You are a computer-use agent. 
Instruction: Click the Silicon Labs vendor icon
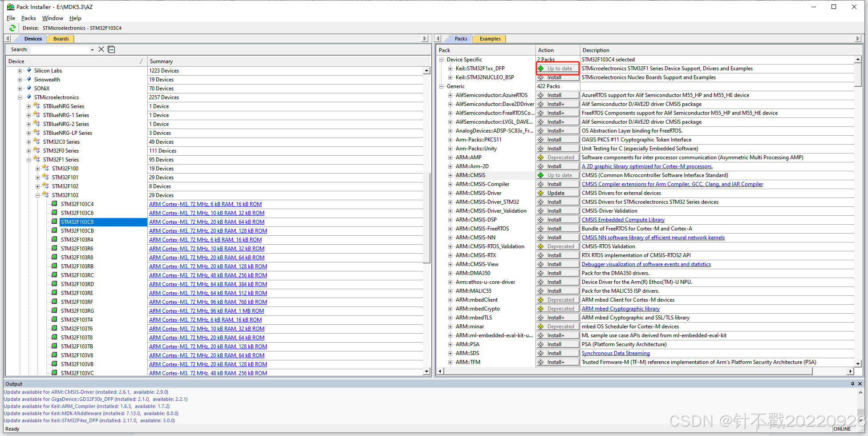29,70
